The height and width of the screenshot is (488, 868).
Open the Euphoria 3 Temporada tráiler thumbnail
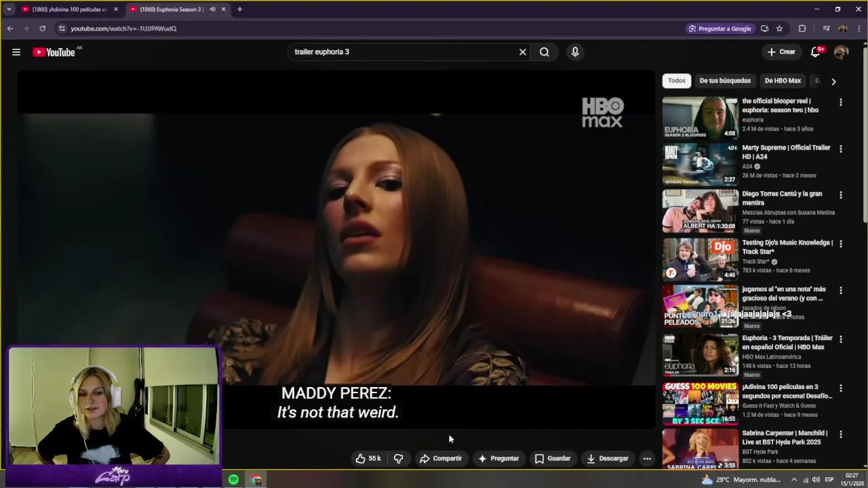(x=700, y=354)
